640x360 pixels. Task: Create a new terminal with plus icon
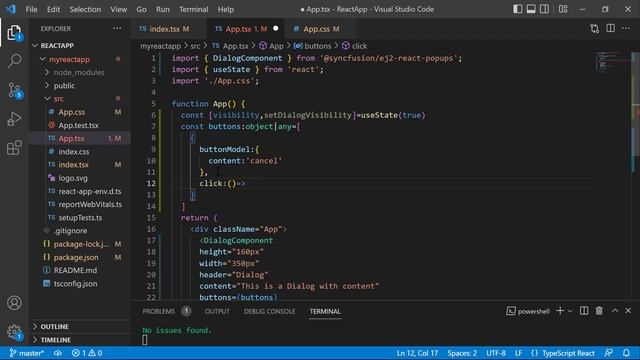pos(560,311)
